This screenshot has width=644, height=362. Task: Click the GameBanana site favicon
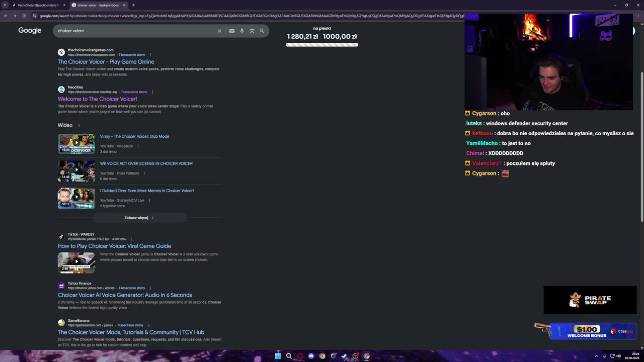click(61, 323)
